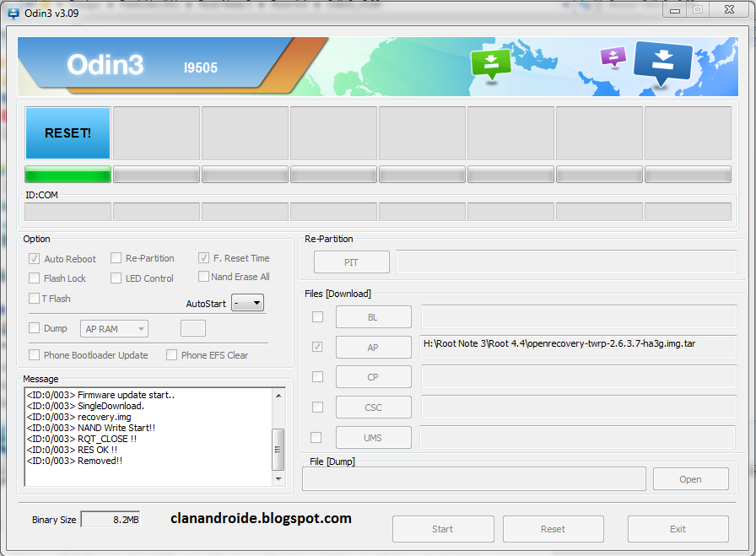This screenshot has width=756, height=556.
Task: Click the Start button
Action: point(443,529)
